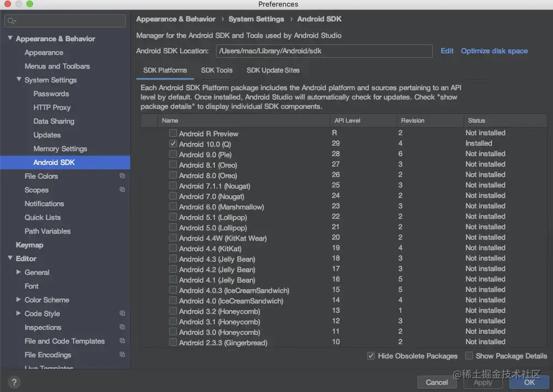Click the OK button
This screenshot has width=553, height=392.
point(529,382)
